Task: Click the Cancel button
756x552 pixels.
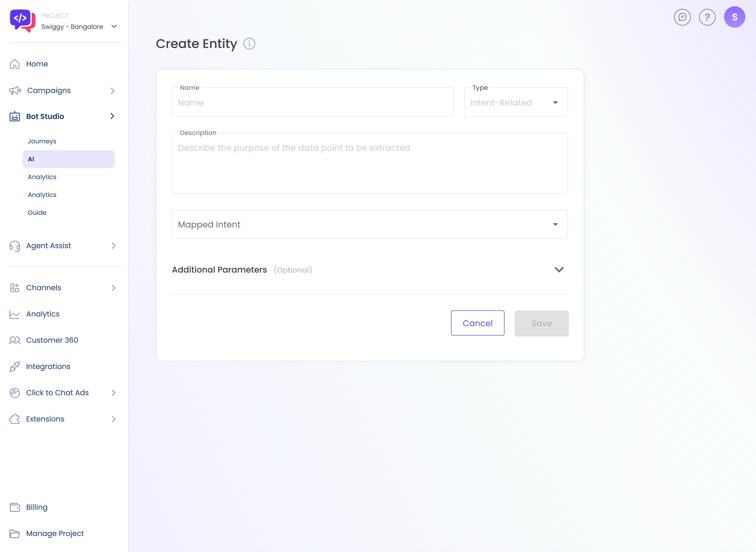Action: click(477, 323)
